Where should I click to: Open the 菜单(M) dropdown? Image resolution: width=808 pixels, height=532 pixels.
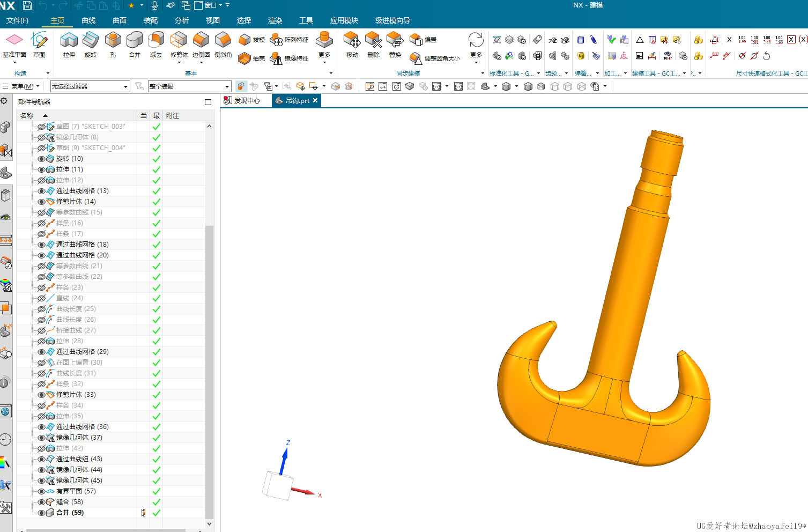(x=21, y=86)
